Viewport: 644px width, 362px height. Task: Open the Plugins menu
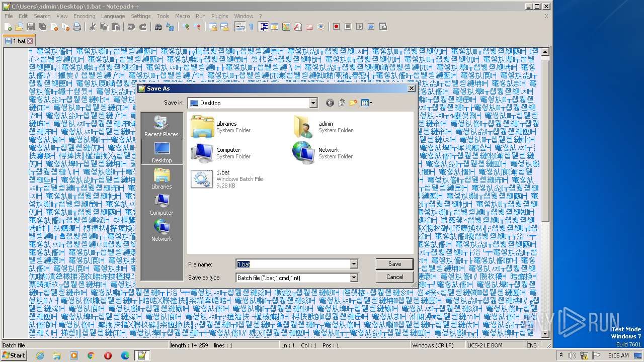pyautogui.click(x=219, y=16)
